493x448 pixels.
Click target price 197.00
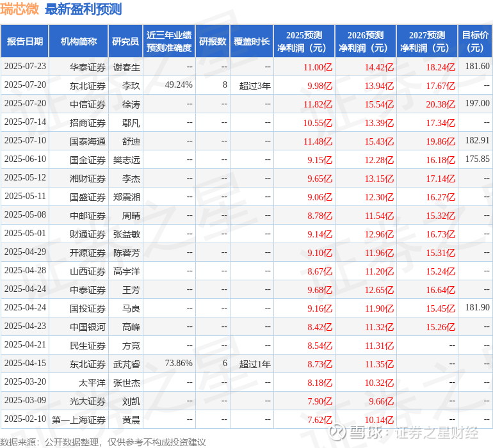pos(477,104)
